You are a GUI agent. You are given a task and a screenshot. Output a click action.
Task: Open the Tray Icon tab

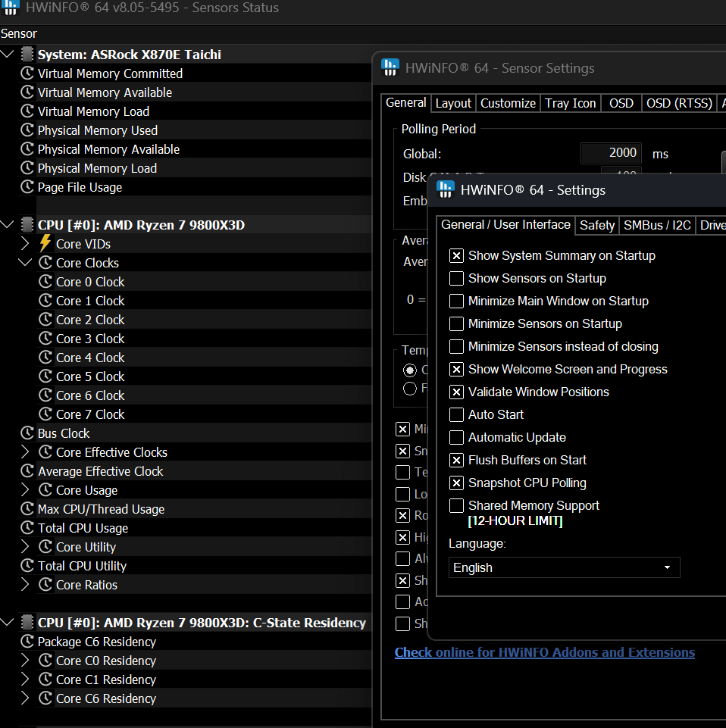coord(571,103)
